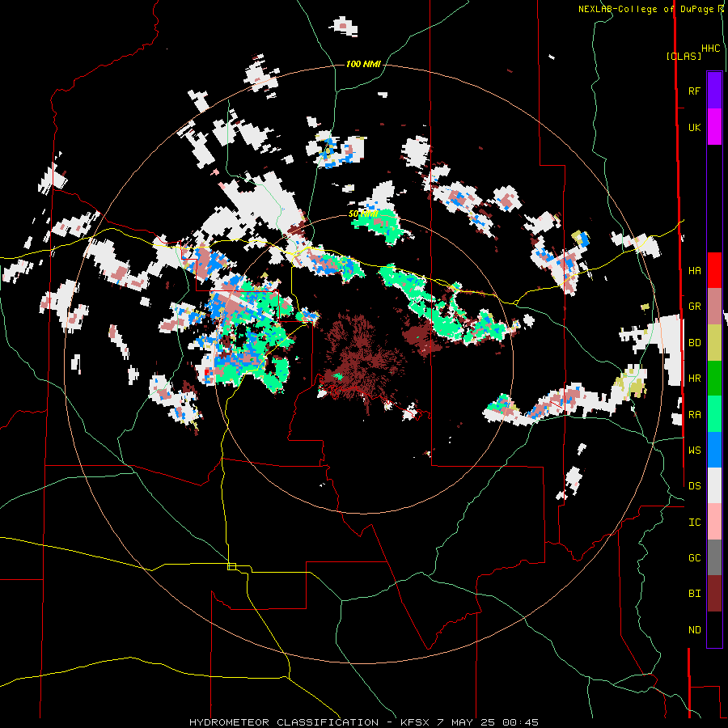728x728 pixels.
Task: Select the dusty pink GR legend swatch
Action: [x=714, y=307]
